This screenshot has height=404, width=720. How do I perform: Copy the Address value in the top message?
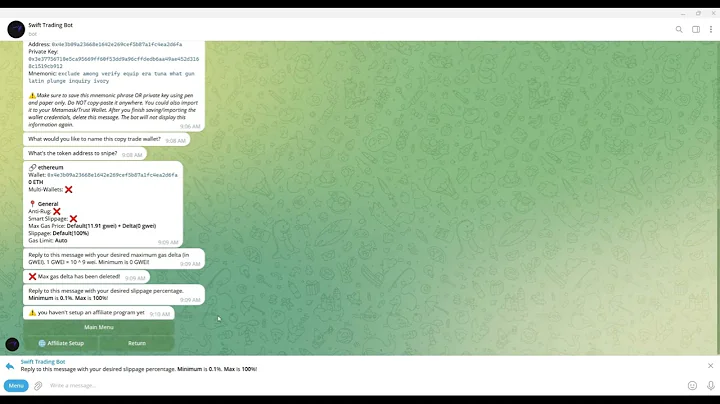pos(117,45)
